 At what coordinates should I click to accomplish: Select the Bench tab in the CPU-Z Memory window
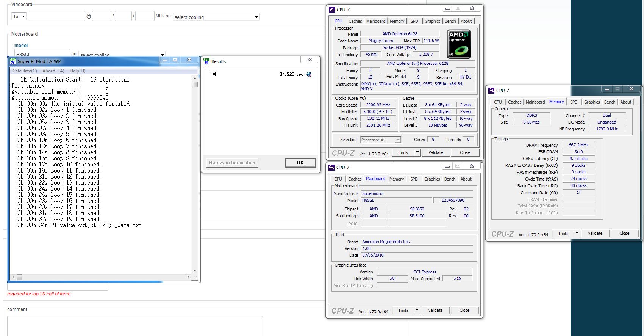(x=610, y=102)
